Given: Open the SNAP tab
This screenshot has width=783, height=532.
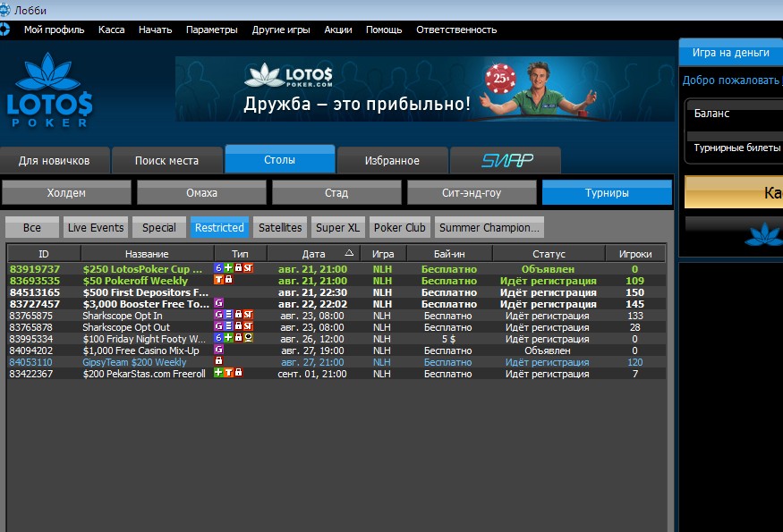Looking at the screenshot, I should (506, 160).
